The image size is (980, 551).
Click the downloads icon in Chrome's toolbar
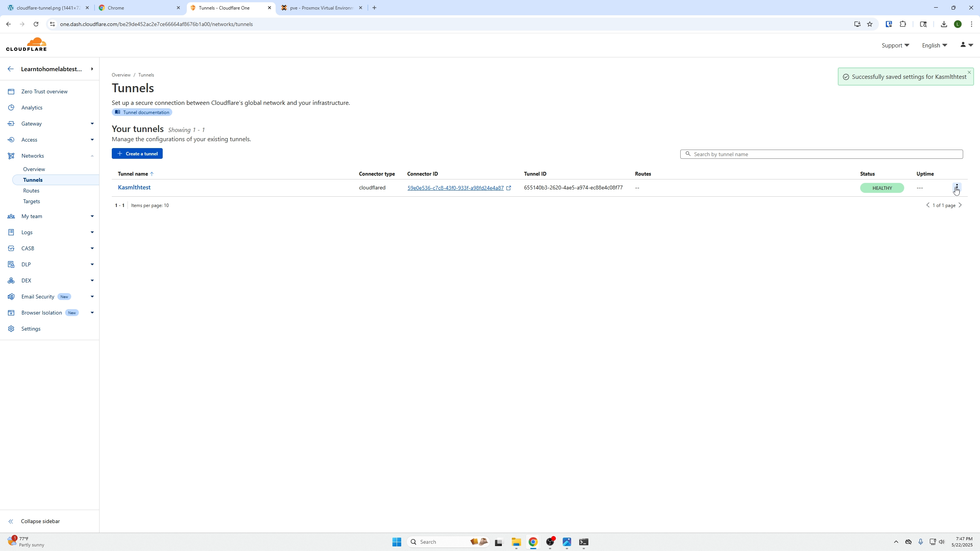944,24
